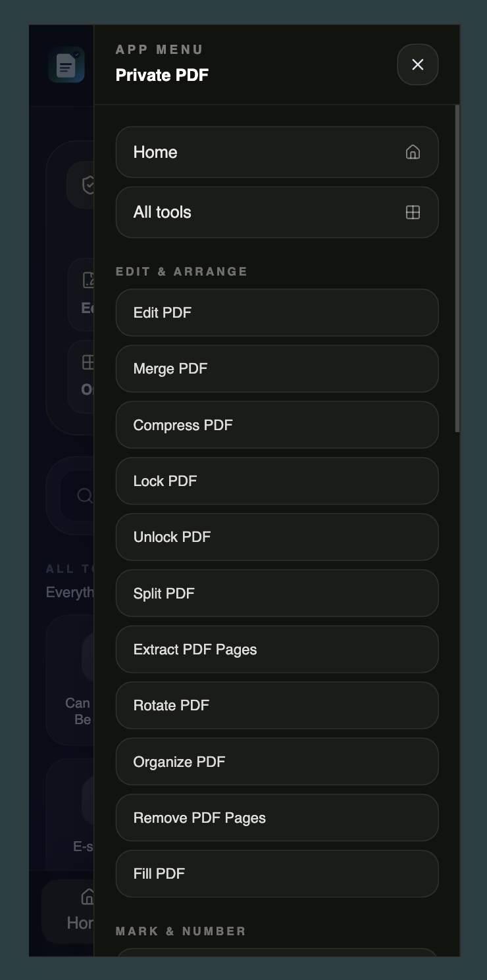Click the partially hidden search icon
The height and width of the screenshot is (980, 487).
pos(84,495)
